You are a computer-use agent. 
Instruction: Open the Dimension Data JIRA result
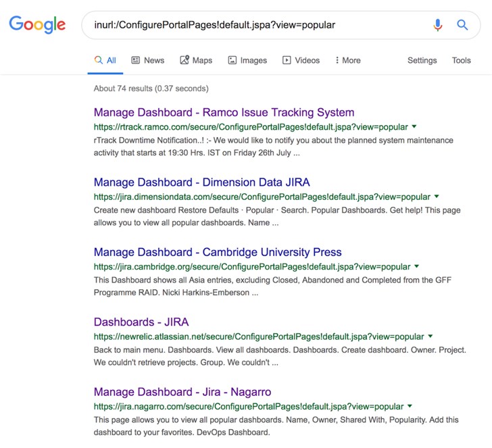(x=201, y=182)
